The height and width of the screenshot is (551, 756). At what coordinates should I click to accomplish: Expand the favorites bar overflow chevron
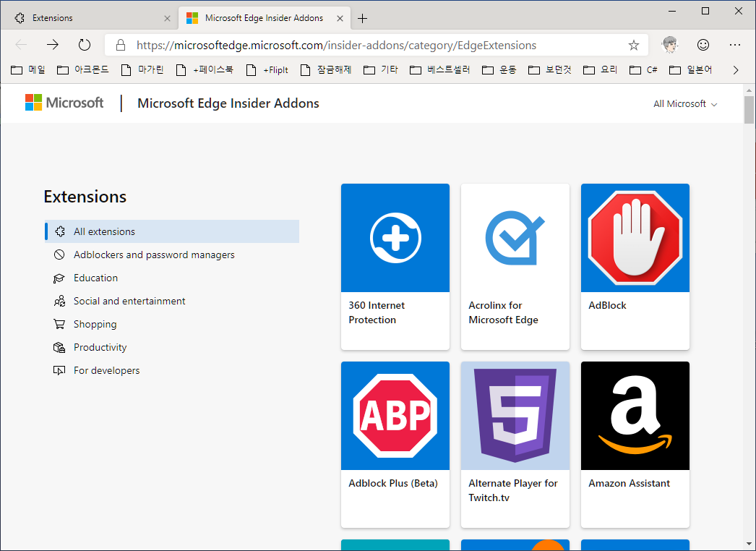(736, 70)
